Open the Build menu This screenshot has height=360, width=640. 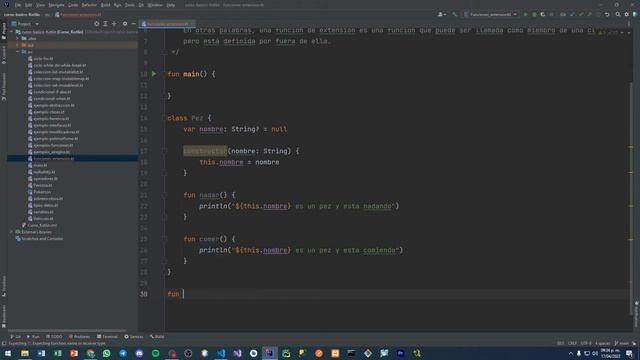pos(105,5)
